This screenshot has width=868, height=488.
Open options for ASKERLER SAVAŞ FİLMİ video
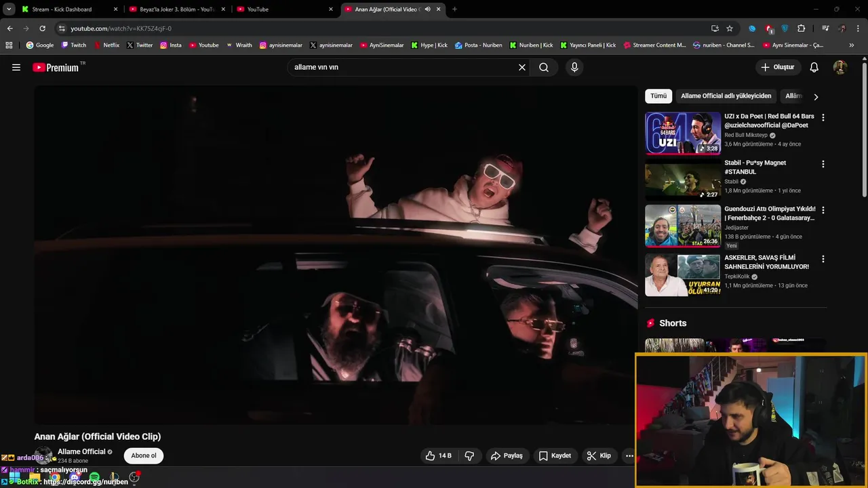[823, 259]
